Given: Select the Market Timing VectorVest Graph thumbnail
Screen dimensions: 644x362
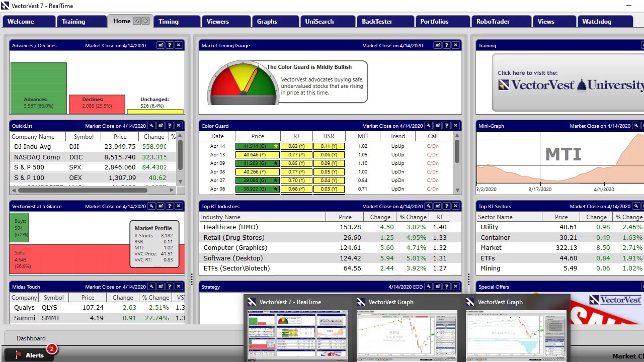Looking at the screenshot, I should coord(516,329).
